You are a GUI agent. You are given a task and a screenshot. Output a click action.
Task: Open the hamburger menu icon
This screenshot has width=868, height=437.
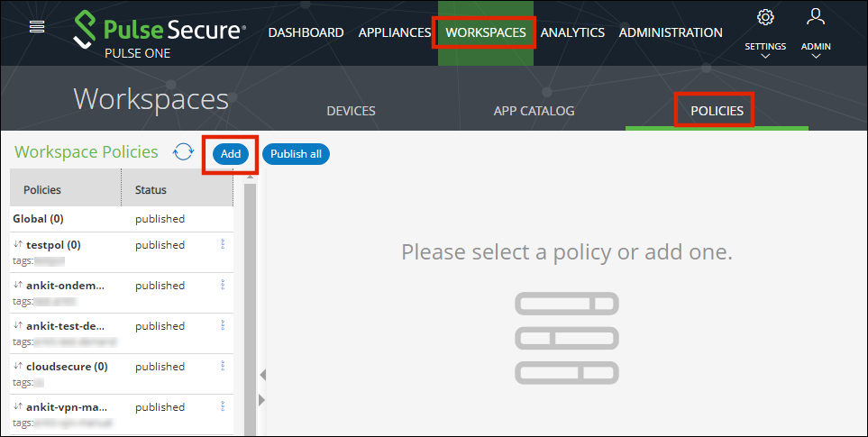tap(37, 26)
